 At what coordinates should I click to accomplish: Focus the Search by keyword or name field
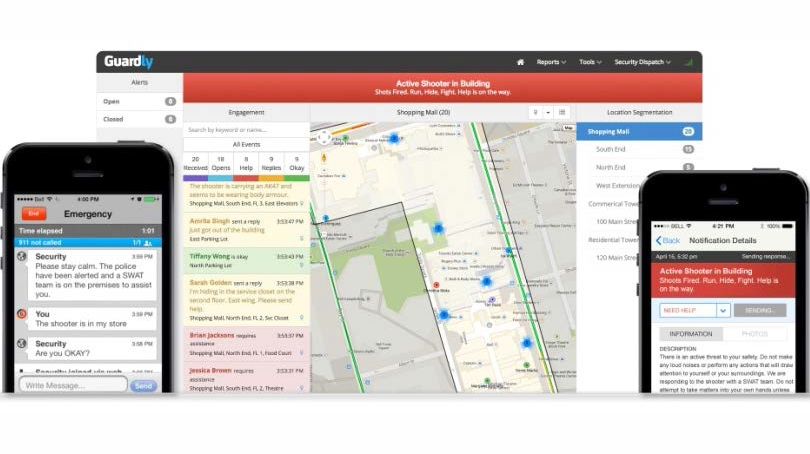click(246, 130)
